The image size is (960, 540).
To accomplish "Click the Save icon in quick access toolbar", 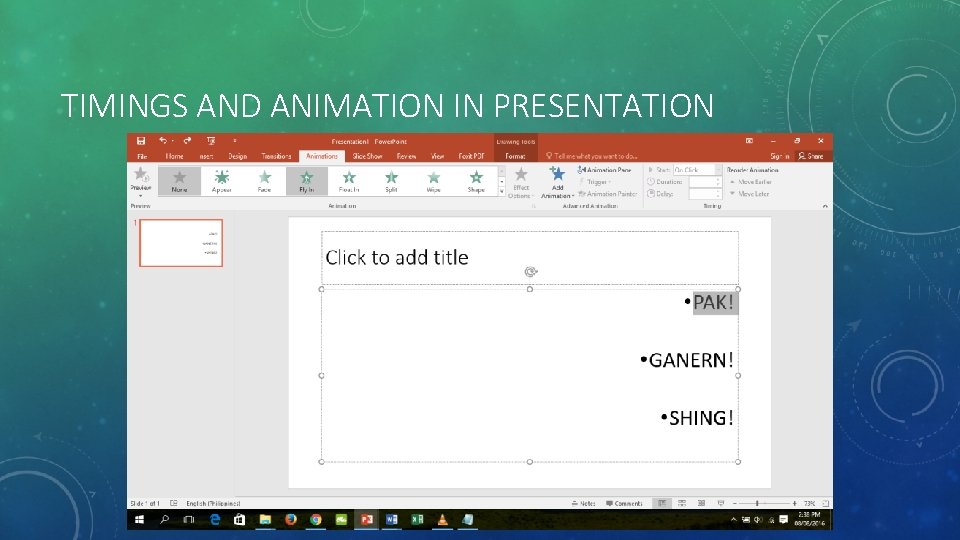I will click(141, 141).
